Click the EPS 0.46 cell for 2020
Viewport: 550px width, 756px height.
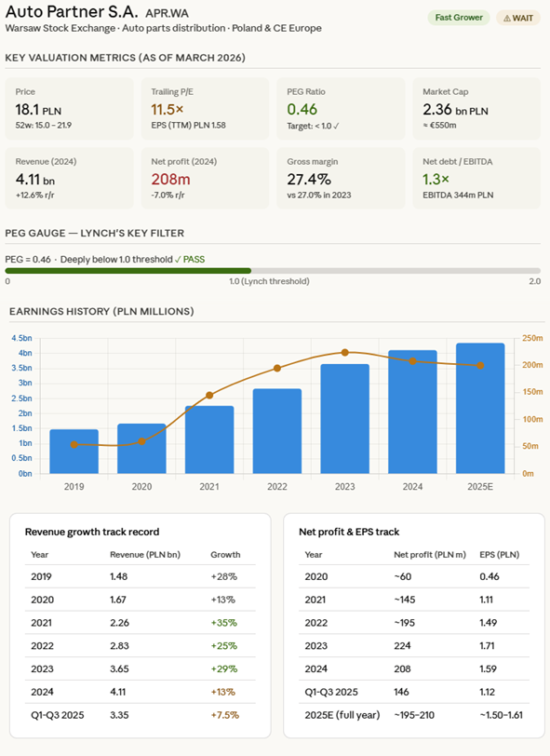(x=490, y=576)
